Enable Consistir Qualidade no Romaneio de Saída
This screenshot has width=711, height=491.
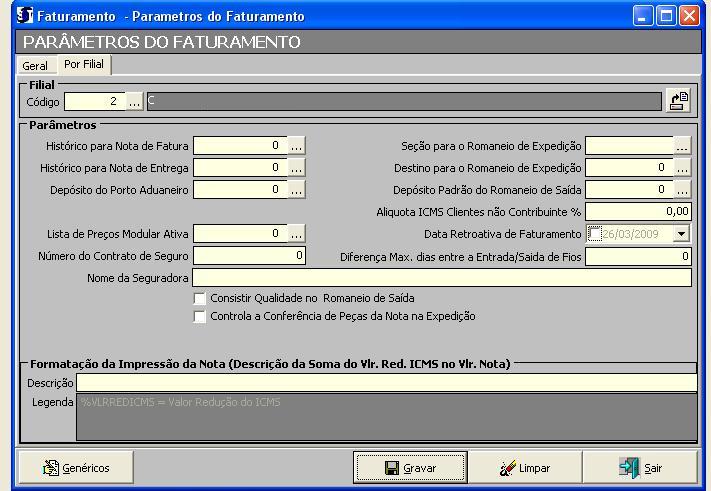200,298
